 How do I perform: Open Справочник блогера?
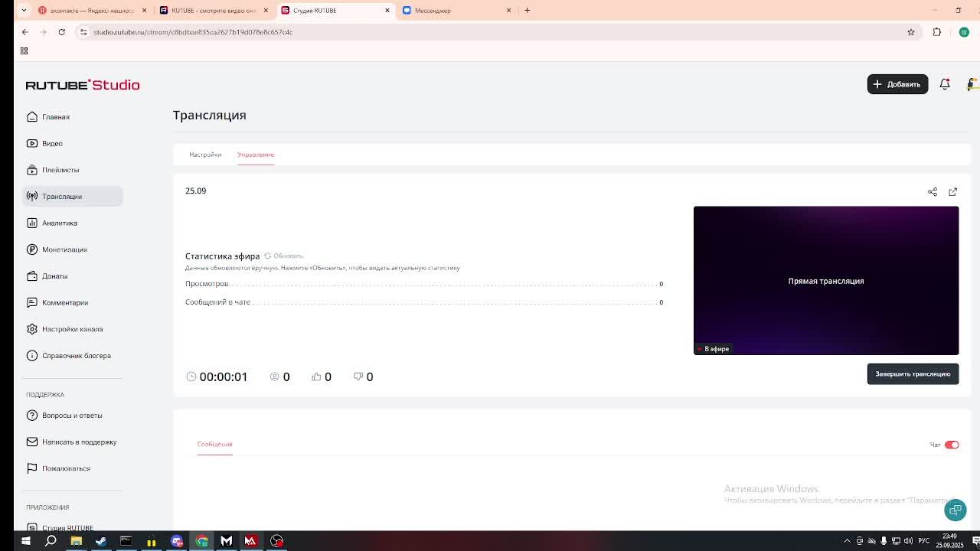click(x=73, y=356)
